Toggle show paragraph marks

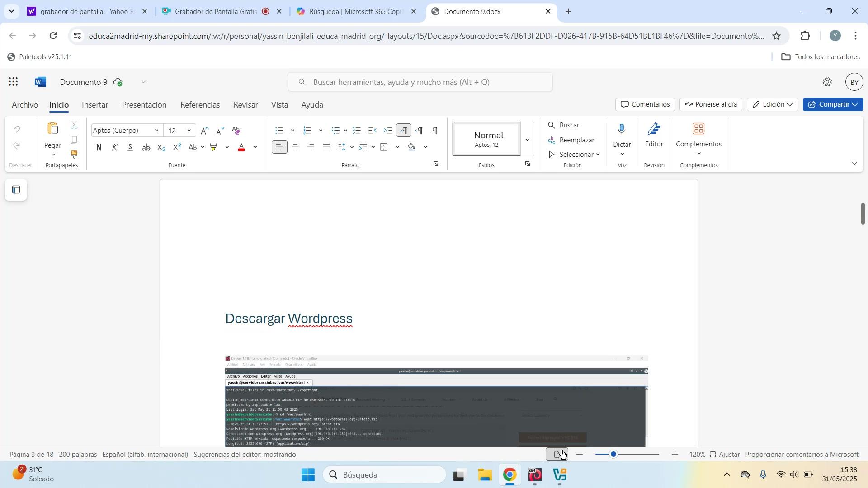click(435, 131)
